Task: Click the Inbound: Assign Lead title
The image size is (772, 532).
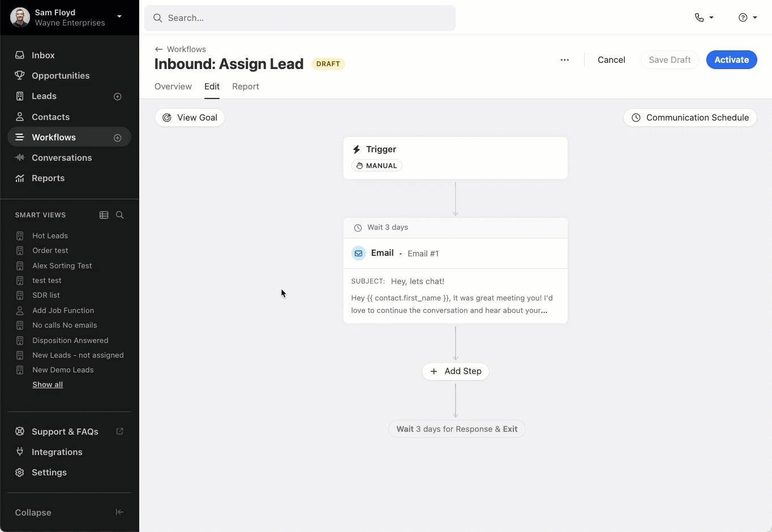Action: click(x=229, y=64)
